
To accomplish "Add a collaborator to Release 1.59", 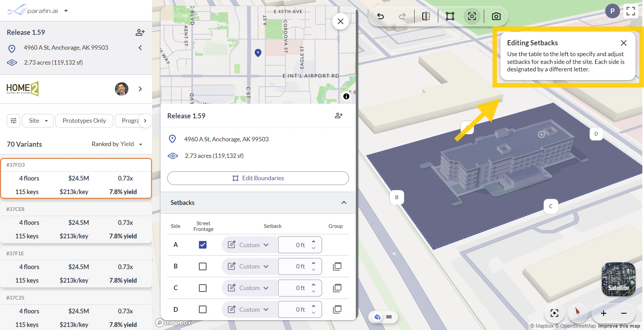I will (338, 115).
